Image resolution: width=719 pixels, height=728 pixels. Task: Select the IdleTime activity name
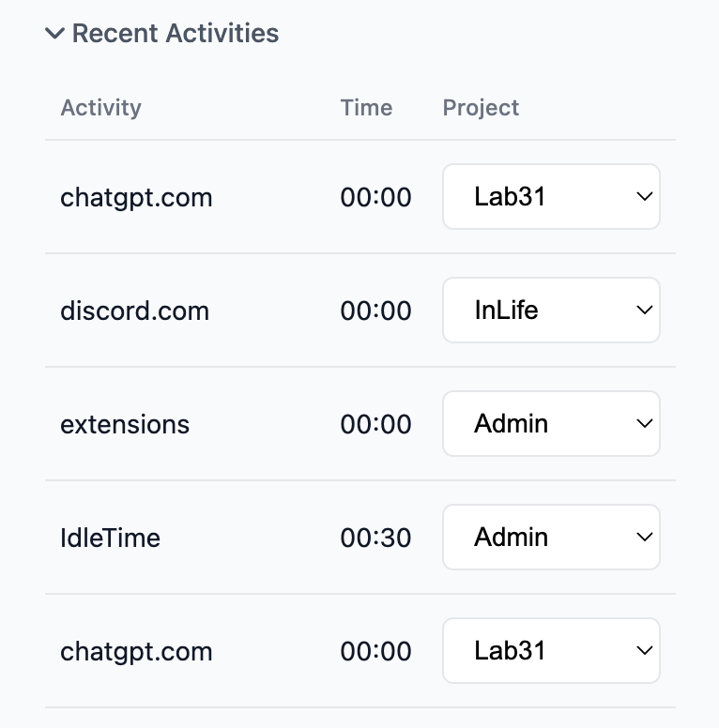coord(110,538)
